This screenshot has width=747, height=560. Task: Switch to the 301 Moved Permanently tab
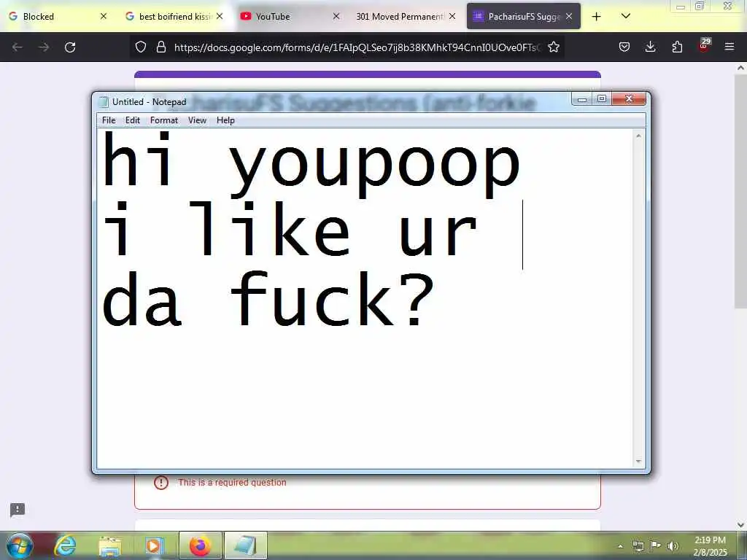(406, 16)
